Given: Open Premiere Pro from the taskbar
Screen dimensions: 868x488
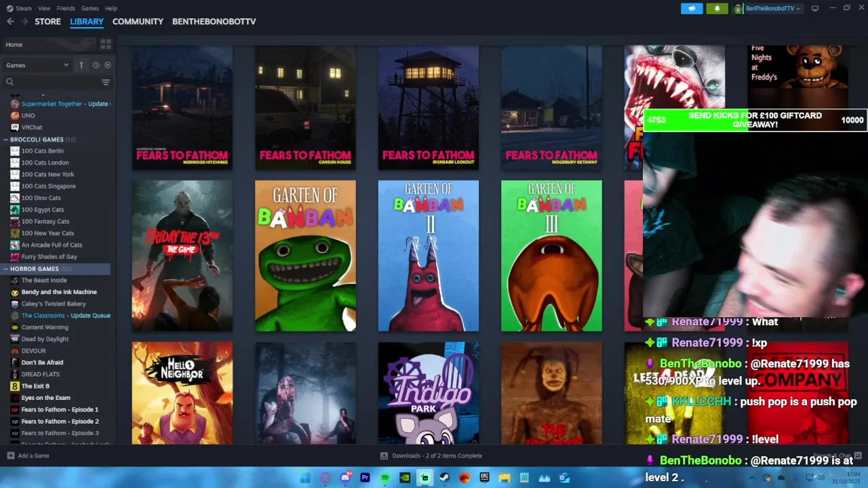Looking at the screenshot, I should pyautogui.click(x=365, y=478).
